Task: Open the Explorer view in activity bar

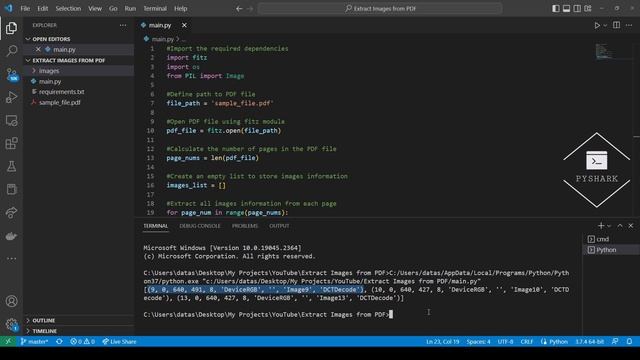Action: pos(11,28)
